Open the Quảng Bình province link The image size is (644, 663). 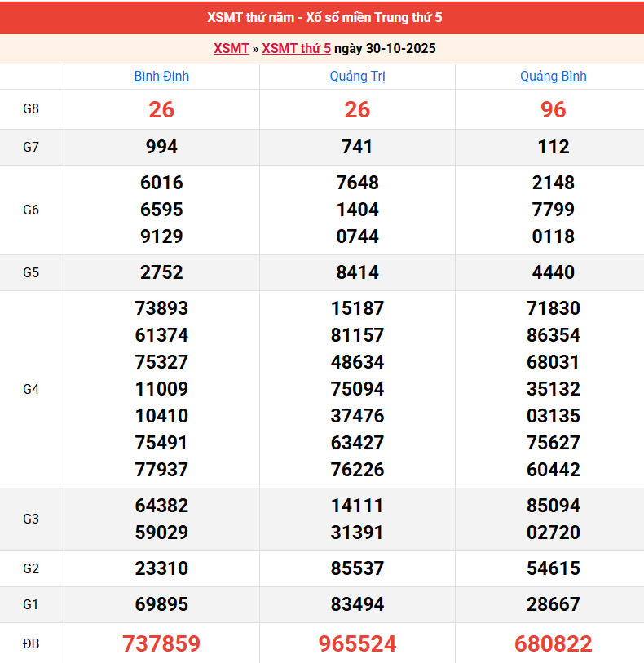pos(553,76)
